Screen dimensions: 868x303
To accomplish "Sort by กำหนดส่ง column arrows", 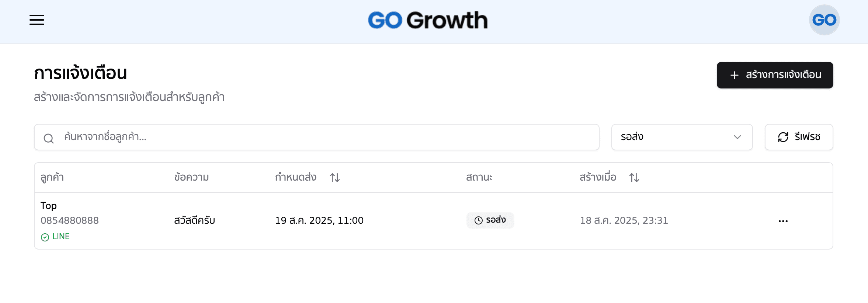I will [x=335, y=178].
